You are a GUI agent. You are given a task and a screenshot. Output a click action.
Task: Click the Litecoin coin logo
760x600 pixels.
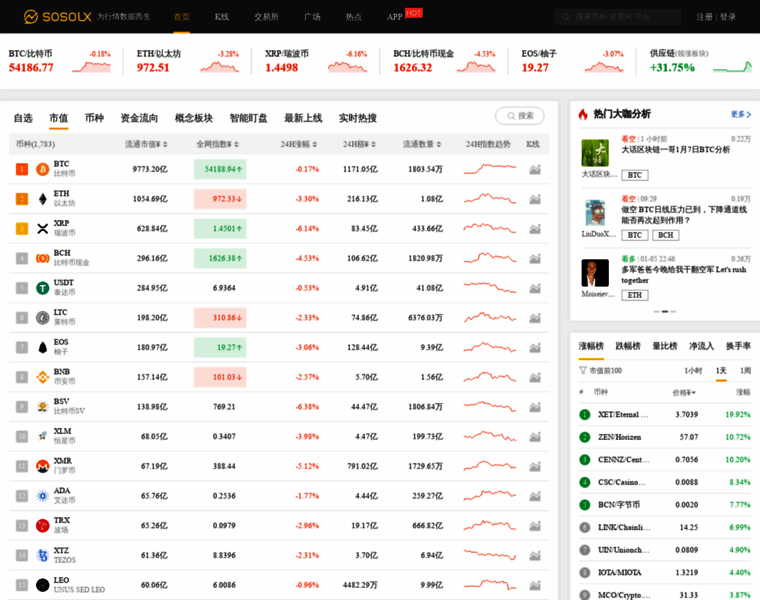tap(43, 318)
